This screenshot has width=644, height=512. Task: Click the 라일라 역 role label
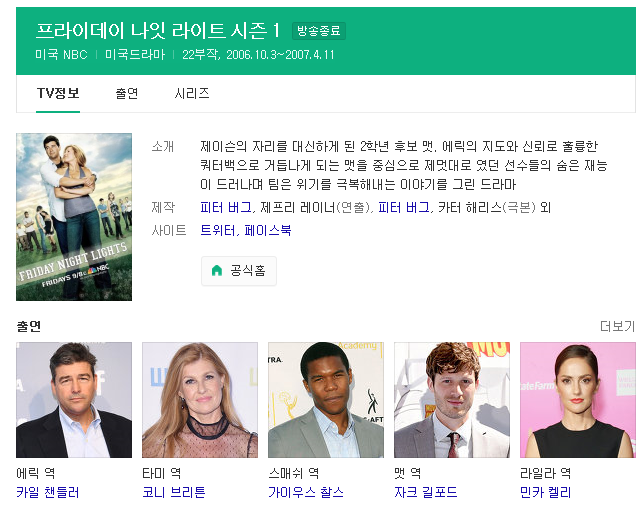(545, 473)
